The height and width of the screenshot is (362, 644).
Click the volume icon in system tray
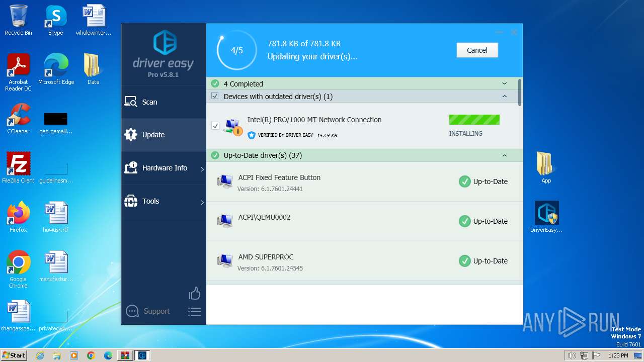572,355
